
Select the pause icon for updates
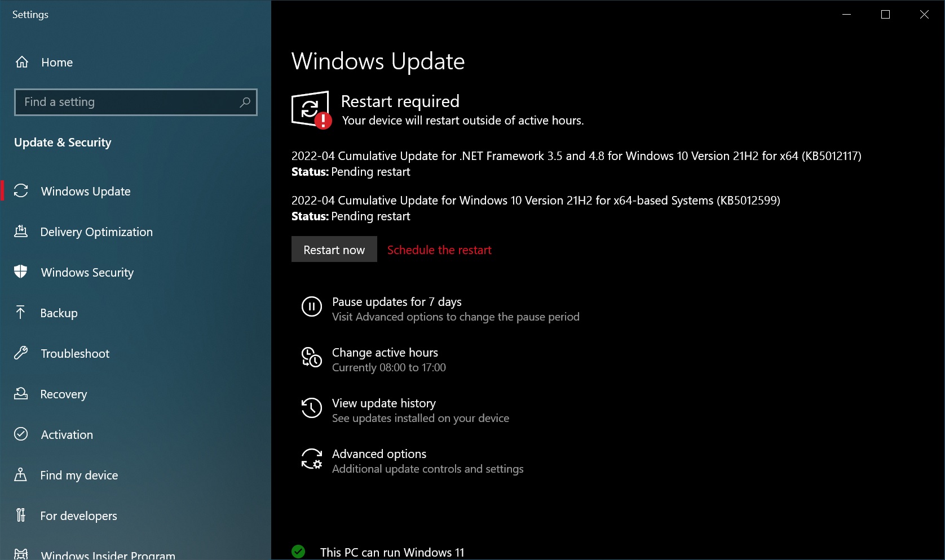[311, 307]
